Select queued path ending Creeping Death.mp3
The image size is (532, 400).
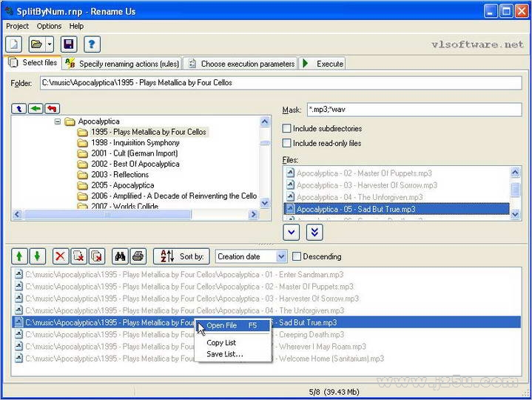coord(266,335)
